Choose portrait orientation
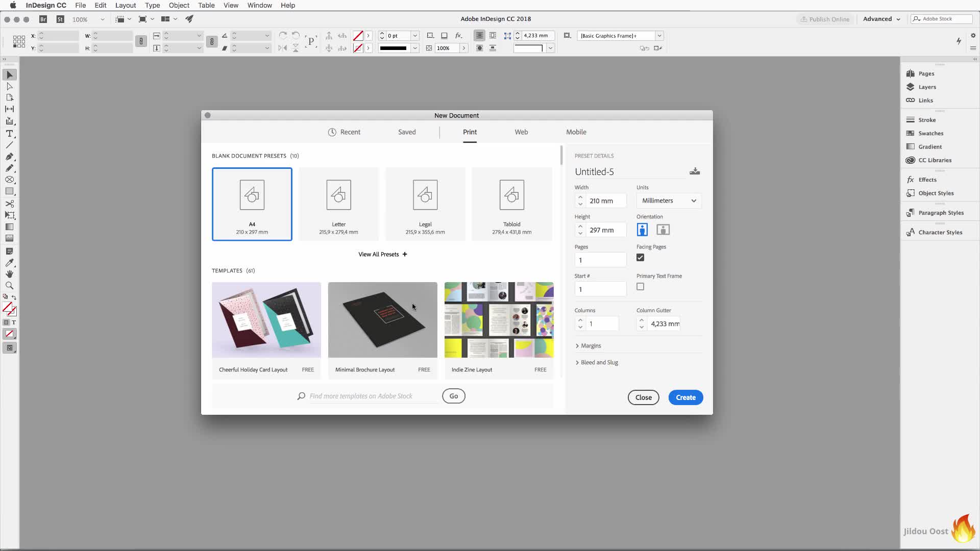980x551 pixels. click(x=642, y=230)
